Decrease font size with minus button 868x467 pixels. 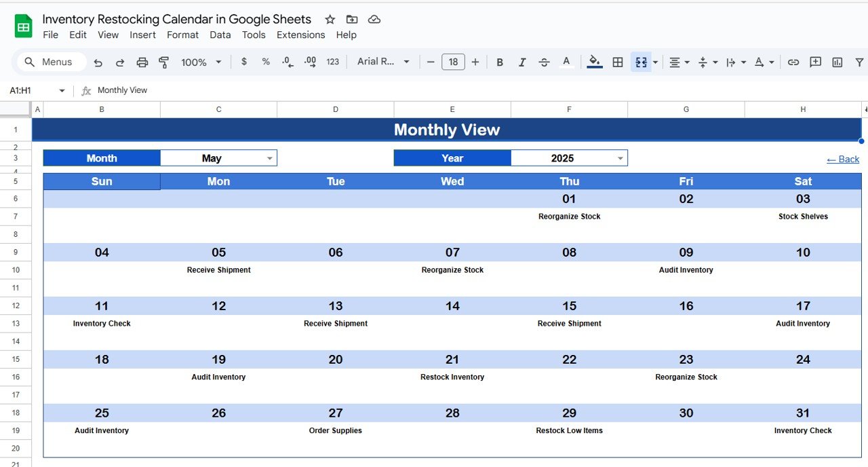pos(431,62)
